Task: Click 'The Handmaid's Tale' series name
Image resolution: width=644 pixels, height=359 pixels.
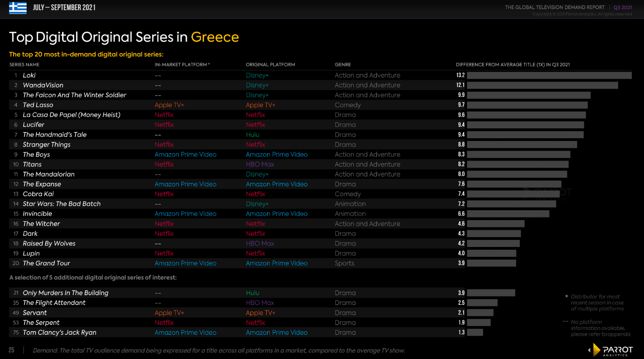Action: 55,134
